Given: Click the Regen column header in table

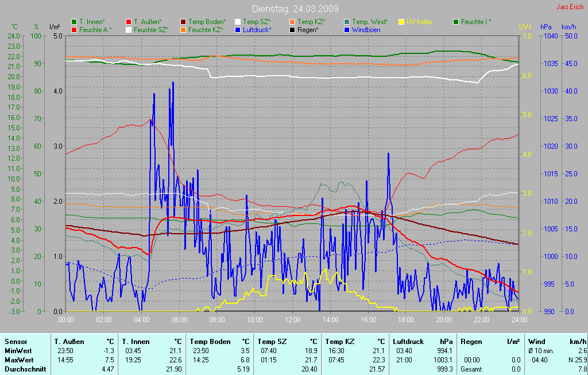Looking at the screenshot, I should [471, 342].
